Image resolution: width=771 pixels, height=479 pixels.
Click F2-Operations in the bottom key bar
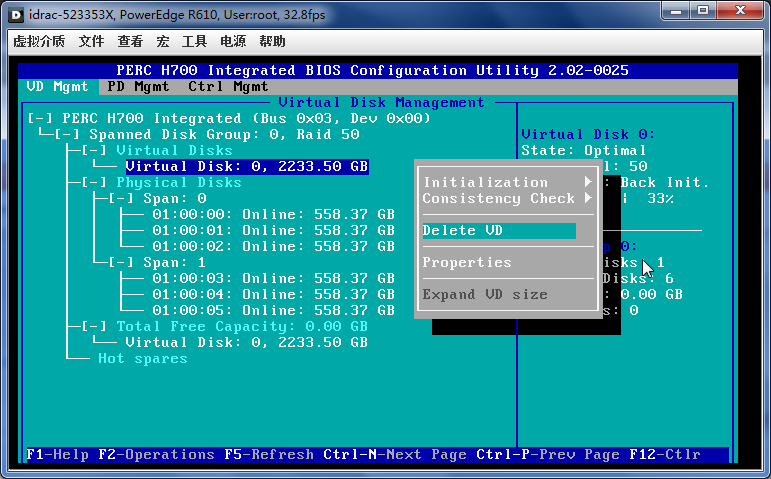pos(156,454)
